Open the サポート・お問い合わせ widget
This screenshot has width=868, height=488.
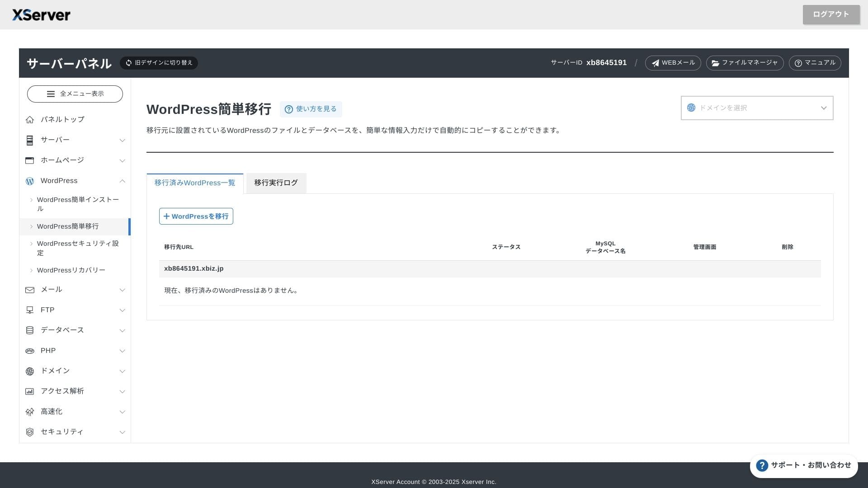tap(804, 466)
